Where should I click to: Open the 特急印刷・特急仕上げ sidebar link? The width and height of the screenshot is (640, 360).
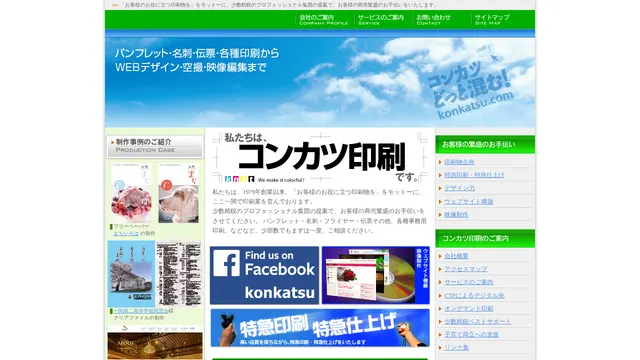click(474, 175)
